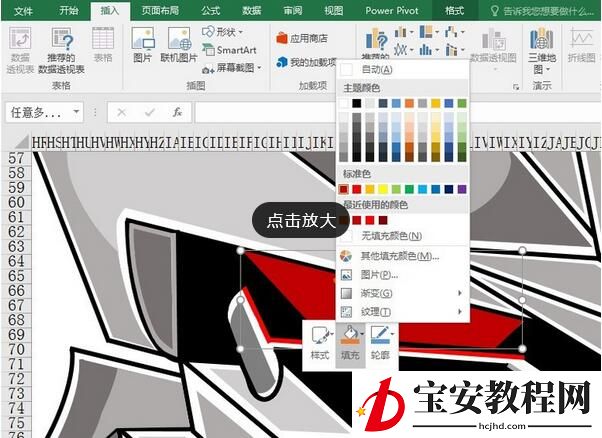Screen dimensions: 602x438
Task: Click the column chart icon
Action: [x=401, y=32]
